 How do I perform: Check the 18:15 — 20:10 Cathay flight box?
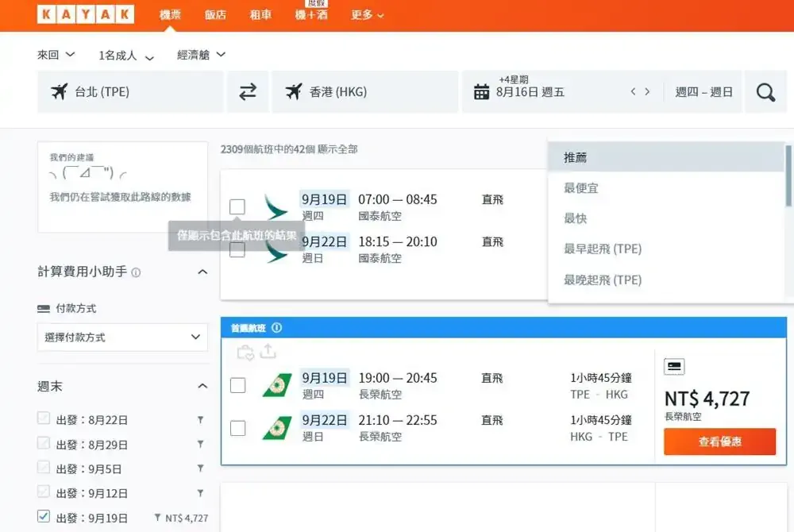point(237,249)
